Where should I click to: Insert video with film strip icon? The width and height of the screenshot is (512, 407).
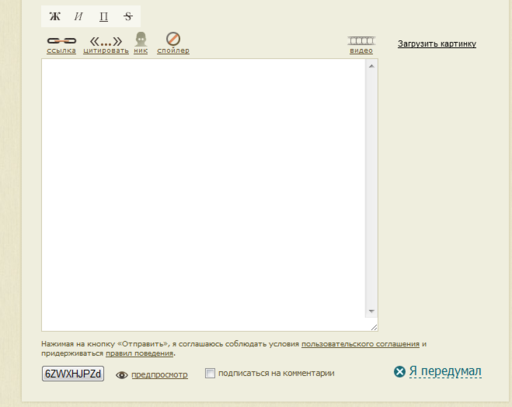361,41
